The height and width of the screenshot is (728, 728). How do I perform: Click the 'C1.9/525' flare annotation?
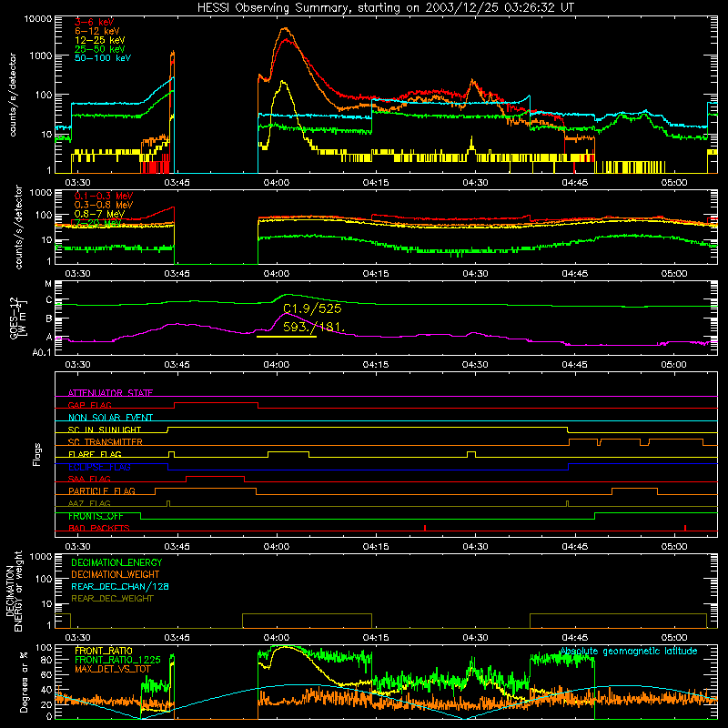(x=312, y=308)
